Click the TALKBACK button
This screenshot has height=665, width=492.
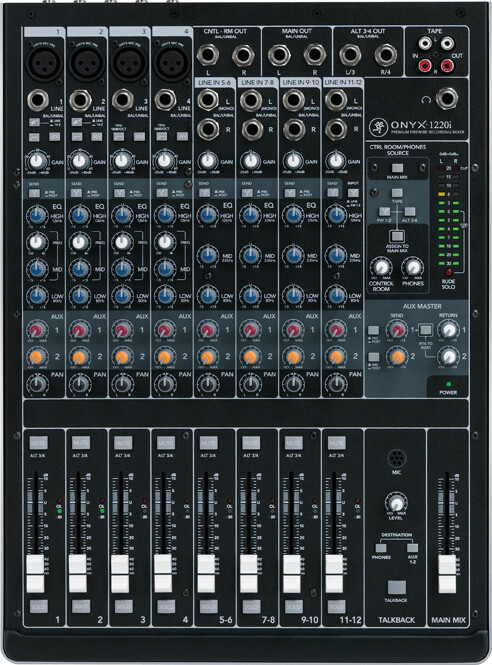(x=397, y=588)
